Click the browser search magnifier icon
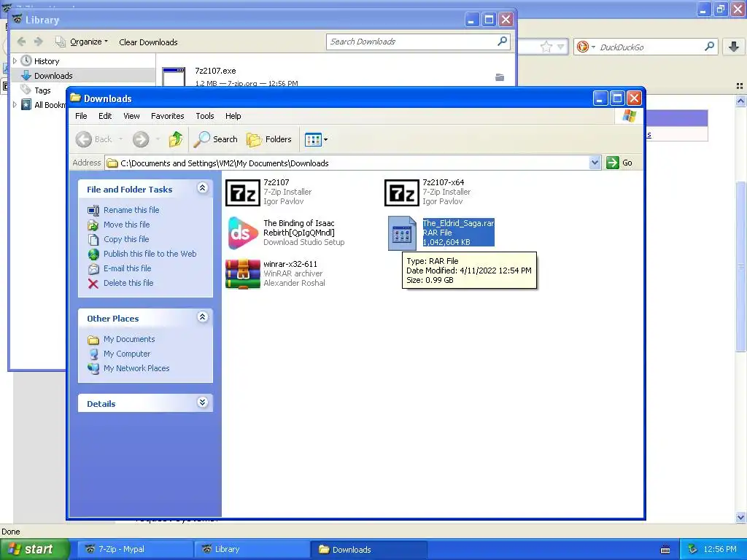Screen dimensions: 747x560 [709, 46]
